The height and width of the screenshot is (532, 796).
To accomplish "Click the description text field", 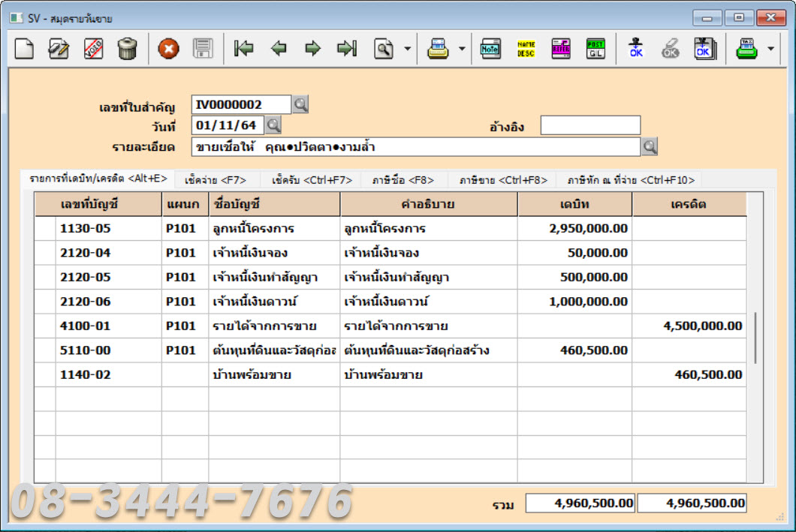I will pos(416,146).
